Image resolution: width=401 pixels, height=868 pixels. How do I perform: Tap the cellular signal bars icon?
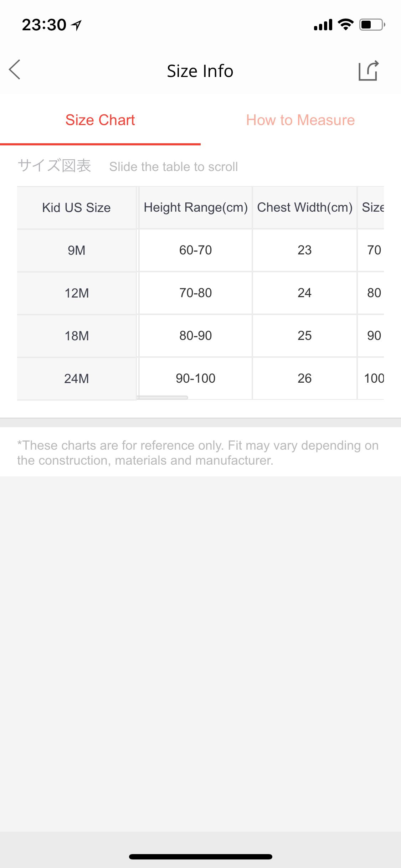(323, 25)
